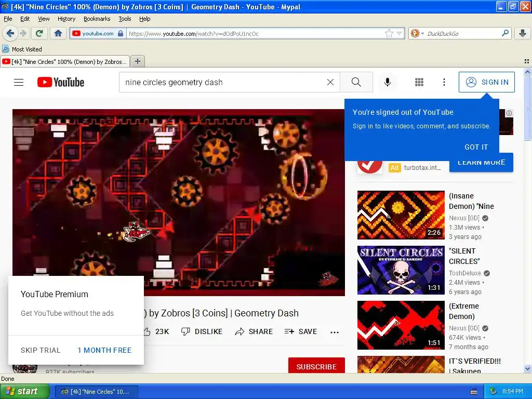This screenshot has width=532, height=399.
Task: Click the DISLIKE button
Action: (202, 331)
